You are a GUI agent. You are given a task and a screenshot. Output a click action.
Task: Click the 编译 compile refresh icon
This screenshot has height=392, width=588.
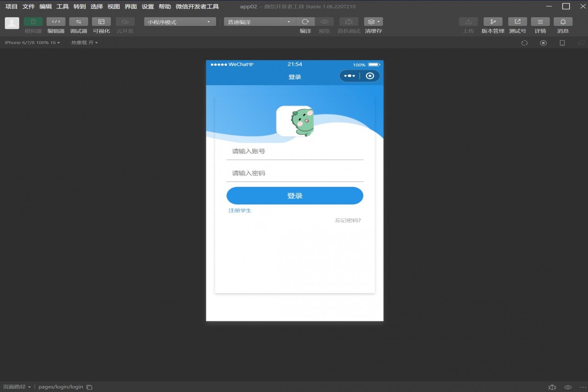(x=305, y=22)
